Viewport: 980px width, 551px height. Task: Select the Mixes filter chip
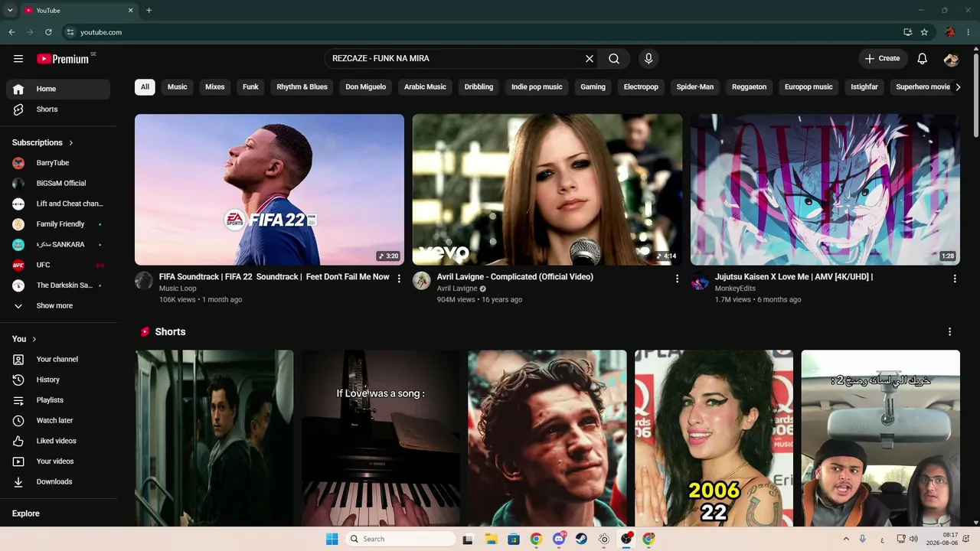(x=215, y=87)
